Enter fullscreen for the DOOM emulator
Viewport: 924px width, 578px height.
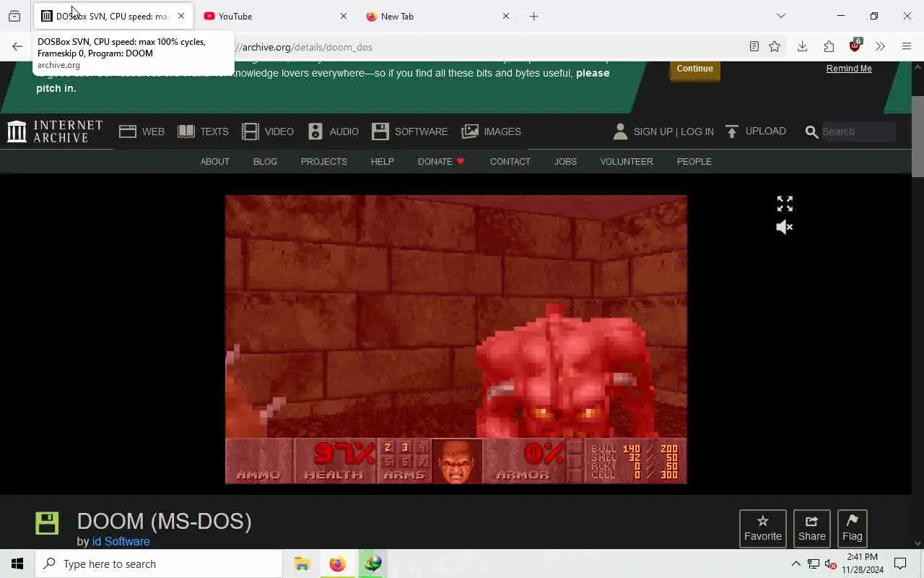[785, 204]
